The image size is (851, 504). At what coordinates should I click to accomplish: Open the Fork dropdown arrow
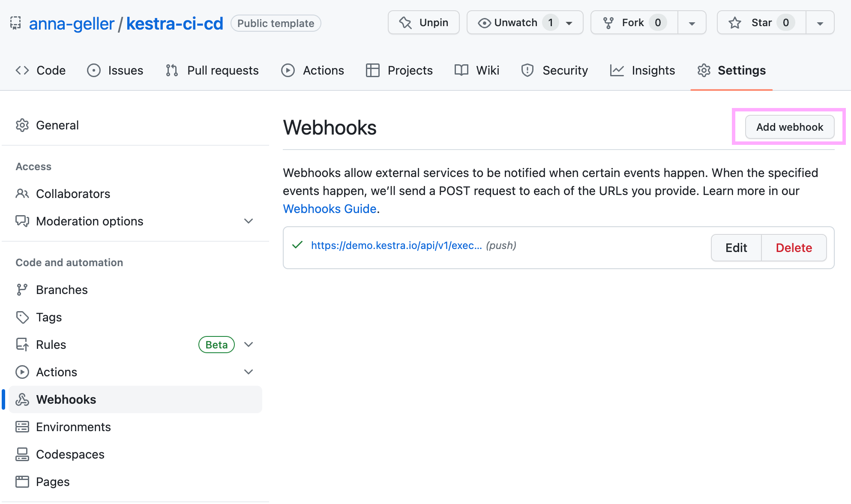tap(692, 22)
